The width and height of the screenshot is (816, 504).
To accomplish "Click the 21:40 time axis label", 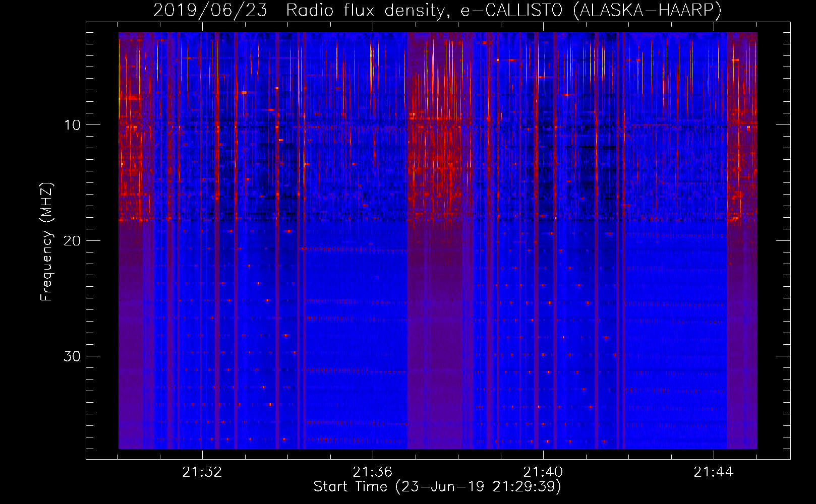I will (x=543, y=472).
